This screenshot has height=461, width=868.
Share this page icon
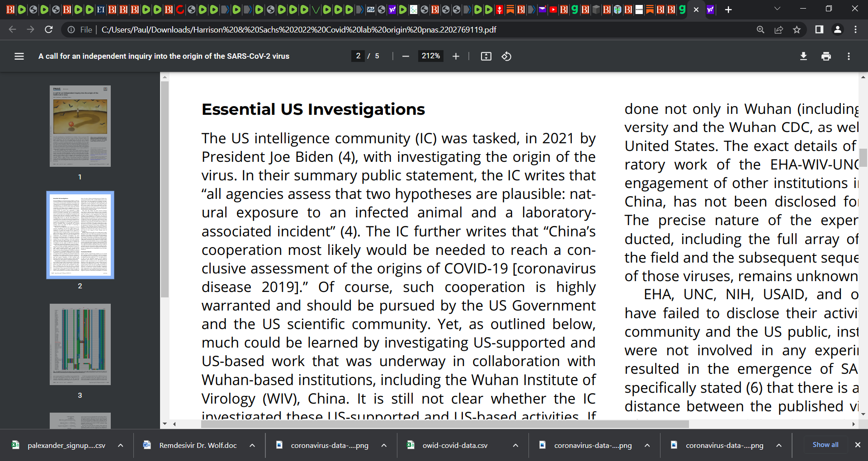tap(778, 29)
